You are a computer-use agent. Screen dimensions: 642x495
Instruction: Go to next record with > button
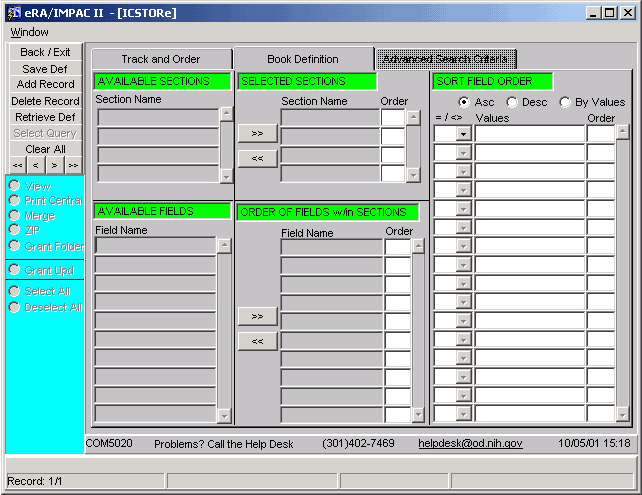[x=54, y=165]
